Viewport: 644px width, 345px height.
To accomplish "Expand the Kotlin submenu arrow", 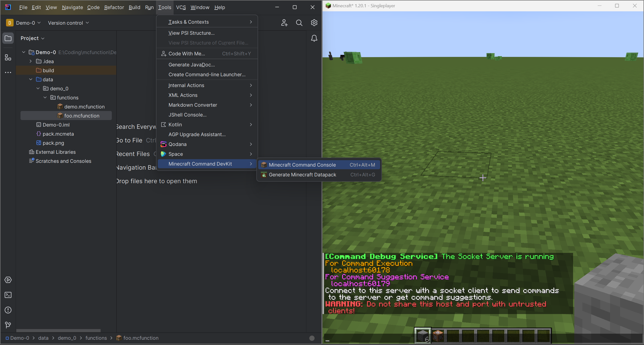I will (x=251, y=124).
